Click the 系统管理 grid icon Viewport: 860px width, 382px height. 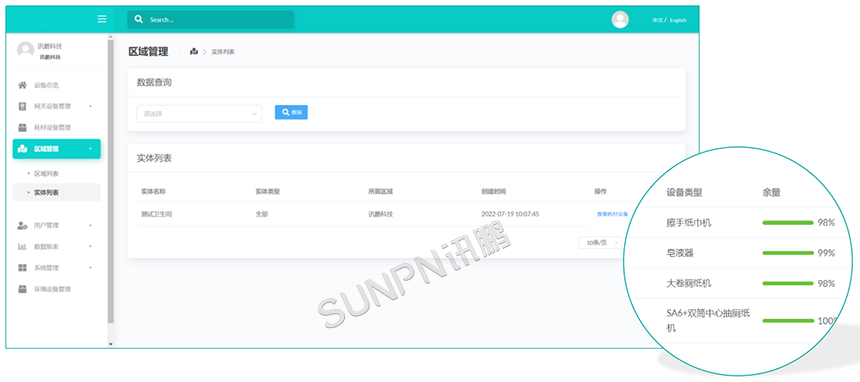click(22, 268)
